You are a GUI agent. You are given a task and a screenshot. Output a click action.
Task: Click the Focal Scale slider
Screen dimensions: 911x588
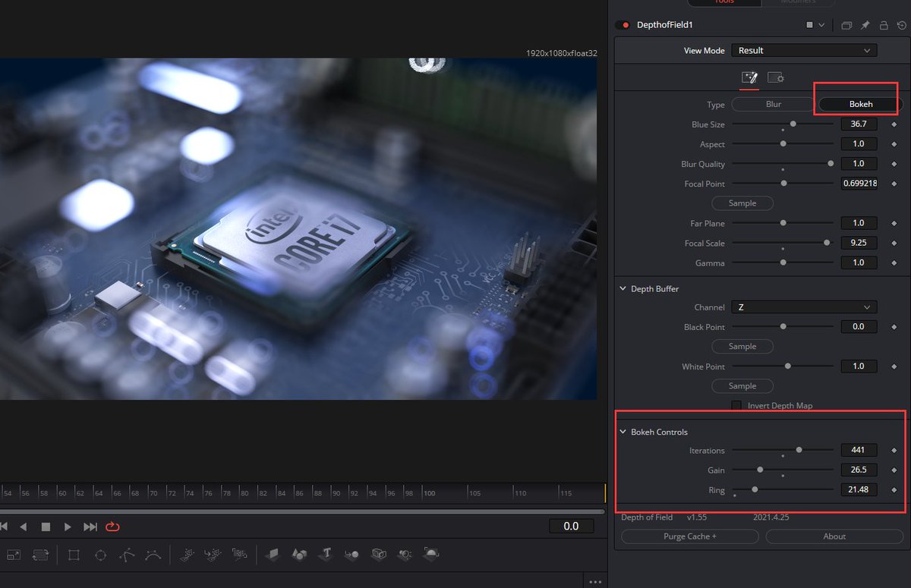click(x=783, y=243)
